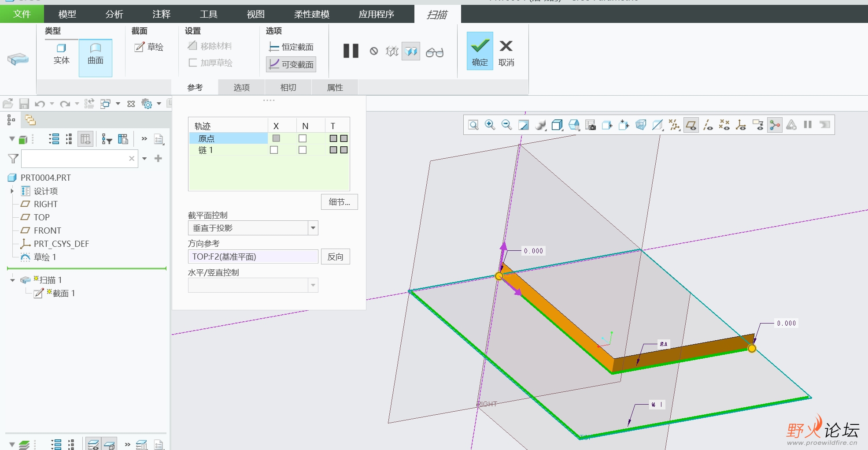Image resolution: width=868 pixels, height=450 pixels.
Task: Open the model tree tab icon
Action: [x=11, y=120]
